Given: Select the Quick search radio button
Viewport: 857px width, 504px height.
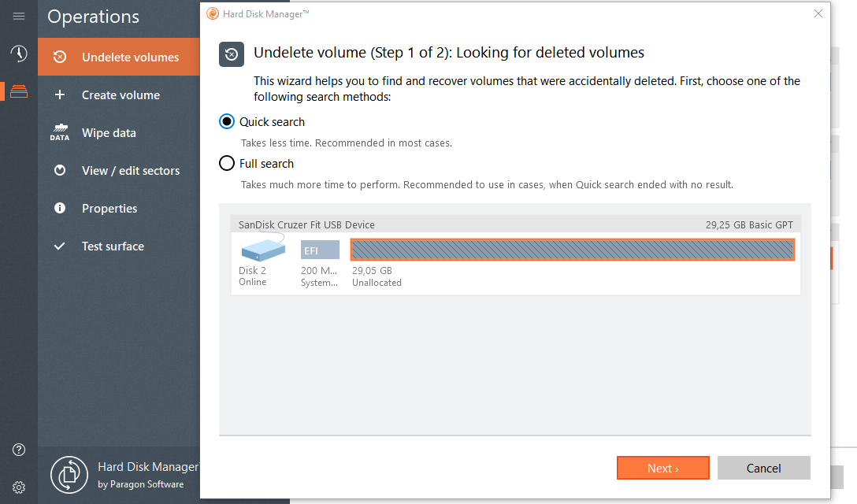Looking at the screenshot, I should (x=227, y=121).
